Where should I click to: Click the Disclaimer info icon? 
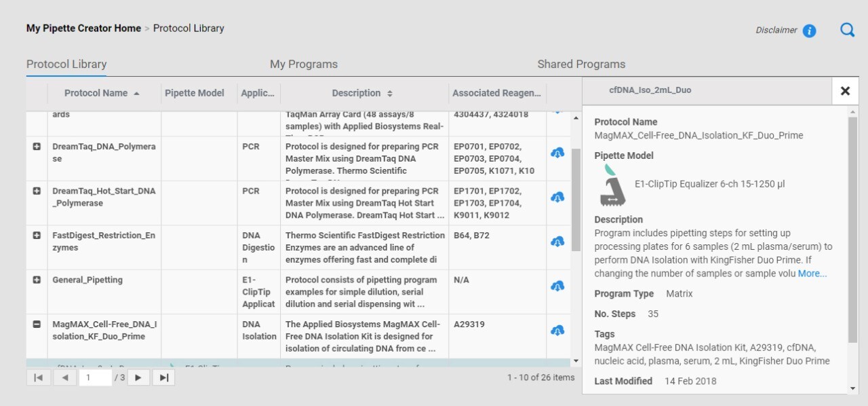pyautogui.click(x=809, y=31)
